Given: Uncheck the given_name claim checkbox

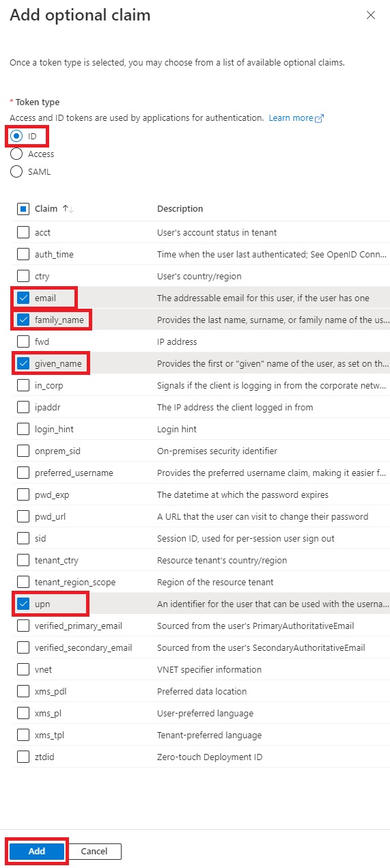Looking at the screenshot, I should click(x=23, y=363).
